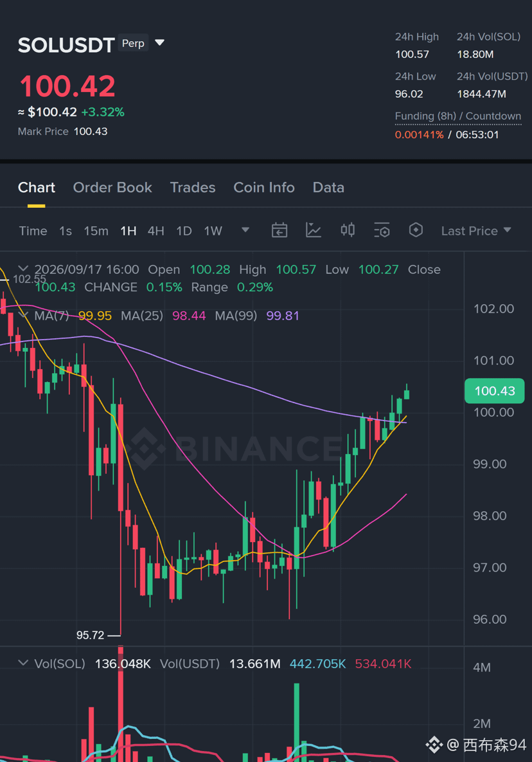
Task: Open the Last Price dropdown
Action: click(475, 231)
